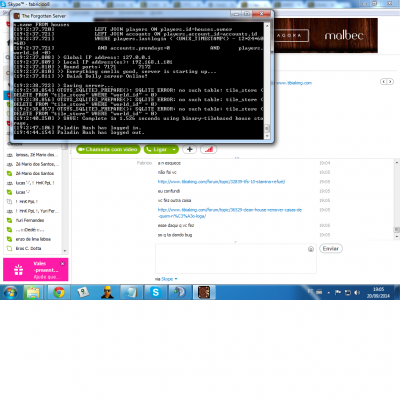This screenshot has width=400, height=400.
Task: Open the taskbar clock showing 19:05
Action: click(378, 292)
